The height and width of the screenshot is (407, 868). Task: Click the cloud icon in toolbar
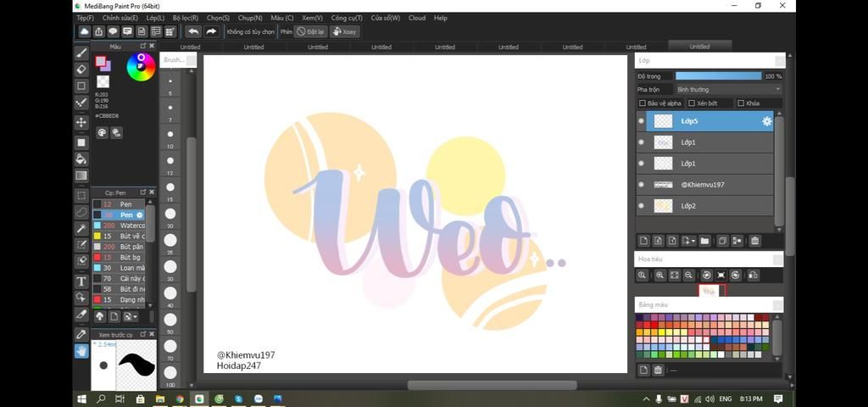click(84, 31)
